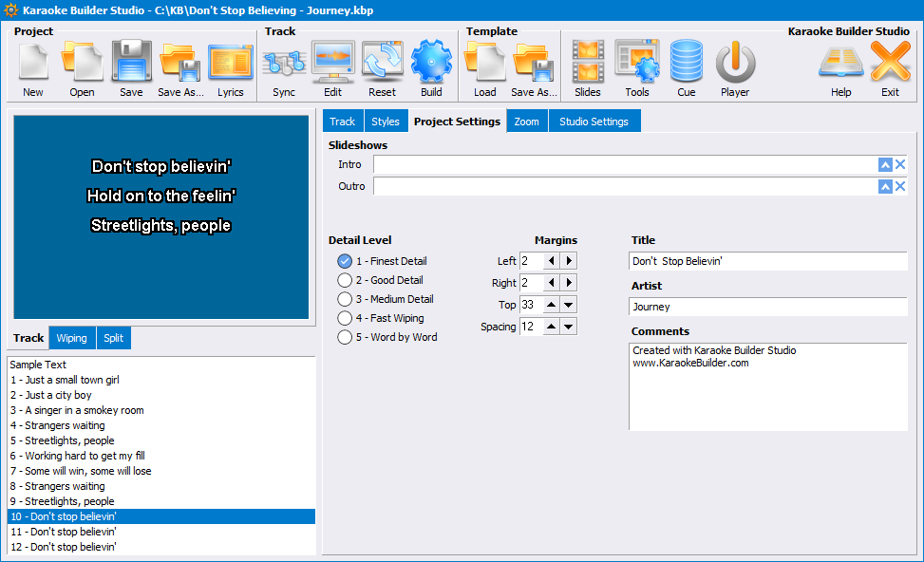Switch to the Split tab

pos(114,338)
